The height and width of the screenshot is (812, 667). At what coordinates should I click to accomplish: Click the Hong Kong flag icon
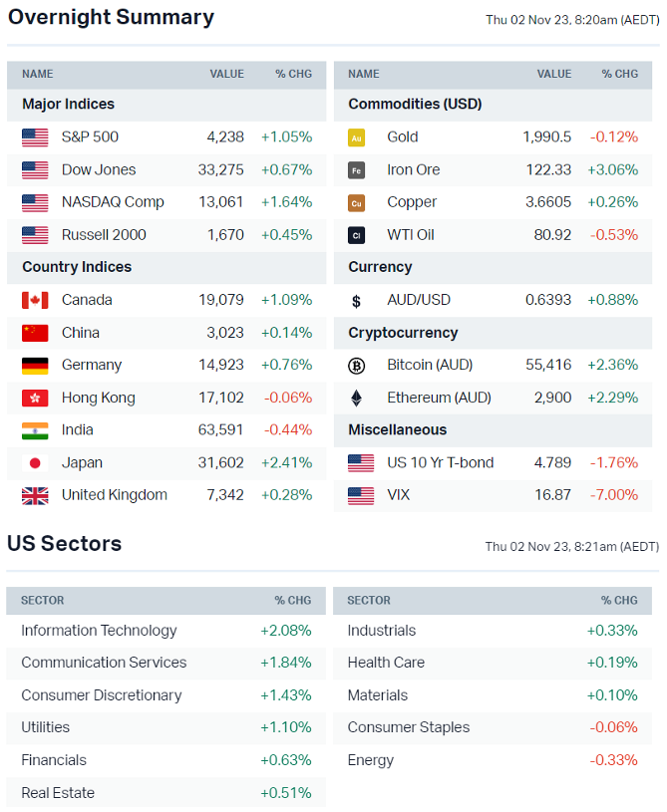coord(35,399)
